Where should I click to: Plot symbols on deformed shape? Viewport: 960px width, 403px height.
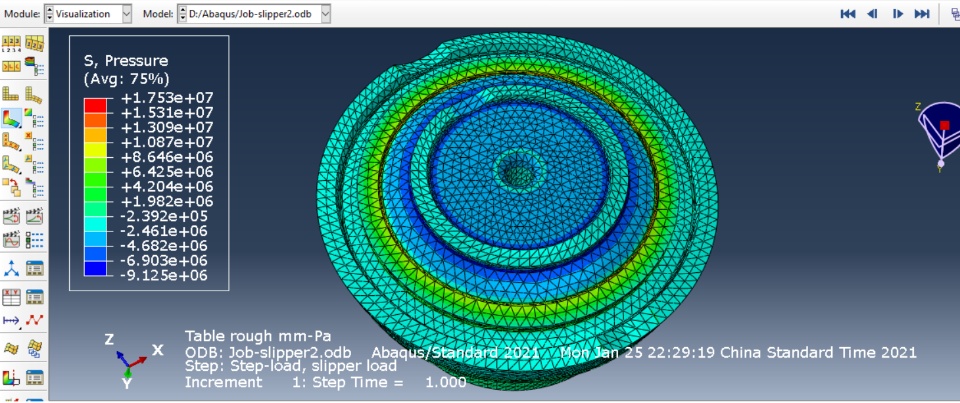click(x=12, y=142)
